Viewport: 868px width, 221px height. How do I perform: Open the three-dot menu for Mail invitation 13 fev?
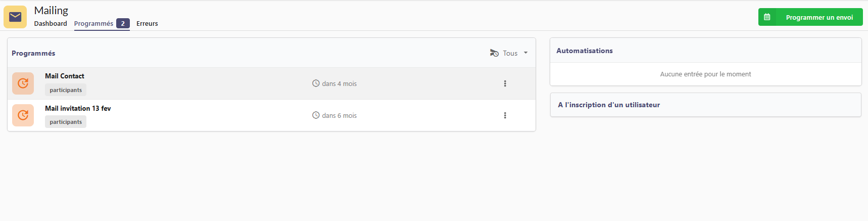click(x=505, y=115)
